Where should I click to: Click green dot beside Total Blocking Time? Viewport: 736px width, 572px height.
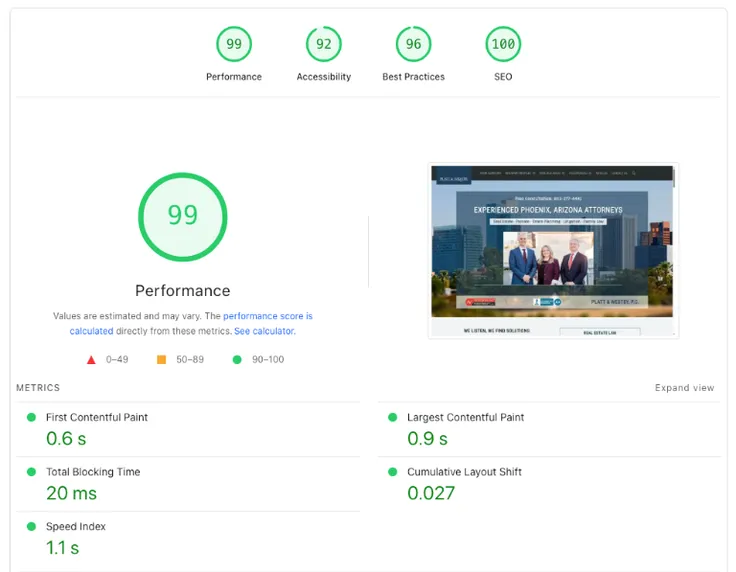[x=31, y=472]
